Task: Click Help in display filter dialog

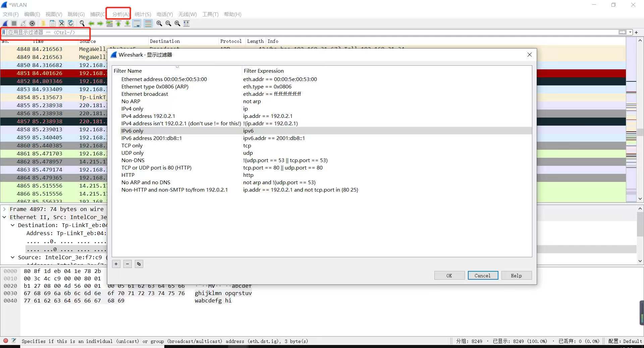Action: click(516, 275)
